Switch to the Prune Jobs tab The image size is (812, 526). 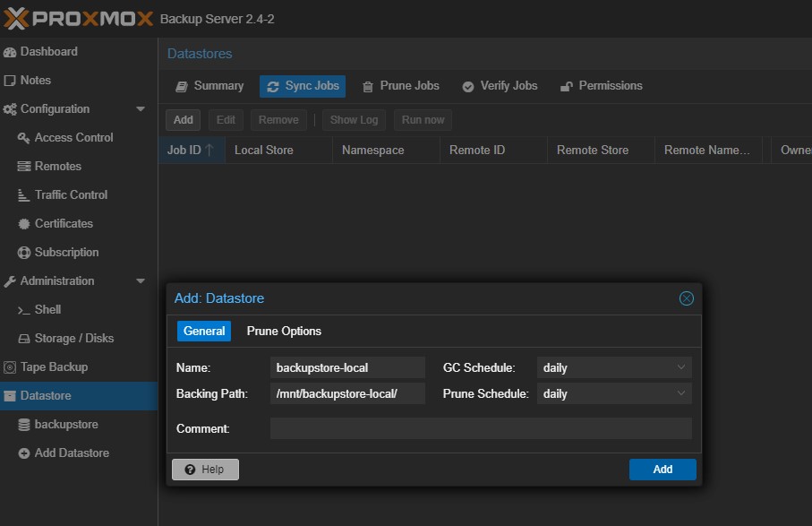click(x=400, y=86)
